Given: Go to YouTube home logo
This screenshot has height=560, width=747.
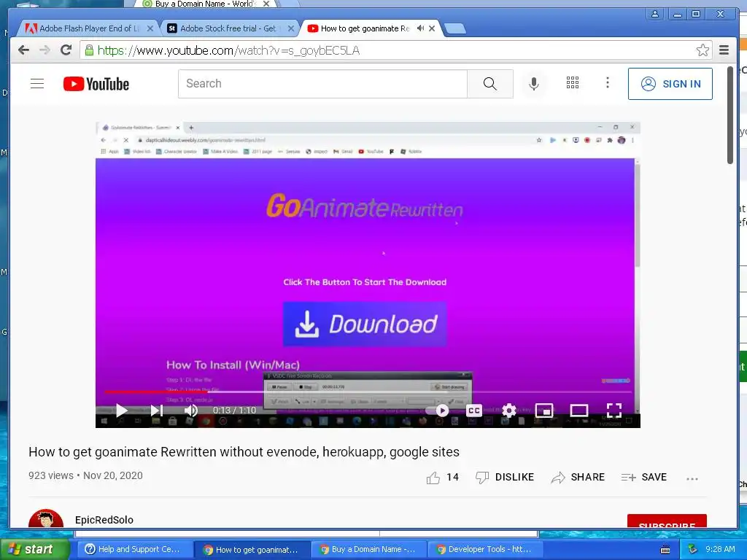Looking at the screenshot, I should click(x=96, y=84).
